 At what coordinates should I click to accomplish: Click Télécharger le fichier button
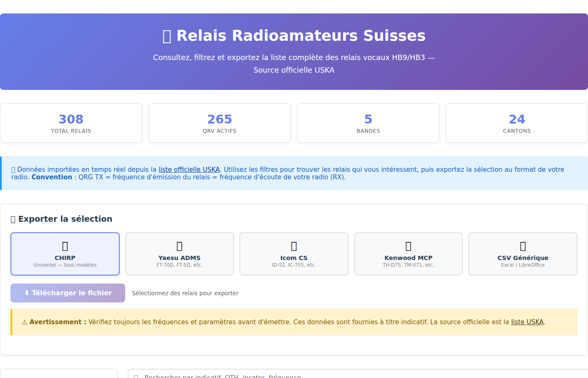pyautogui.click(x=68, y=293)
